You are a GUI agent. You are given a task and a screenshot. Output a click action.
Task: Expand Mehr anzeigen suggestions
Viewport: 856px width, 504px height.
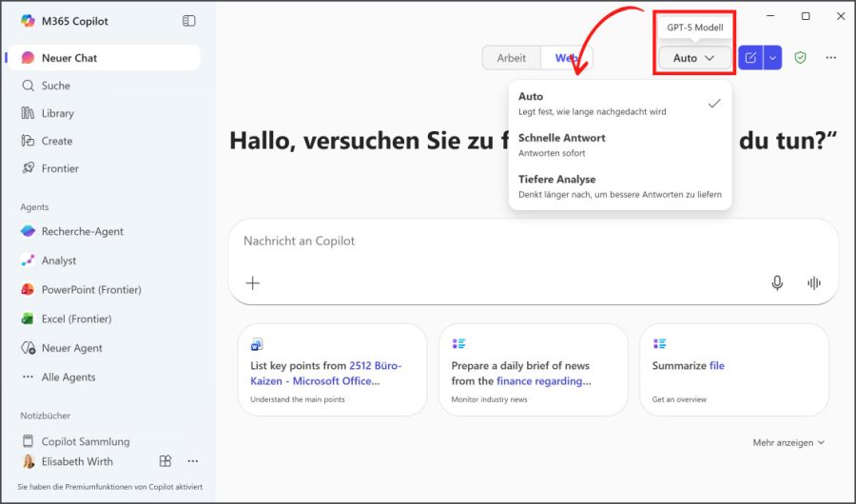click(788, 442)
